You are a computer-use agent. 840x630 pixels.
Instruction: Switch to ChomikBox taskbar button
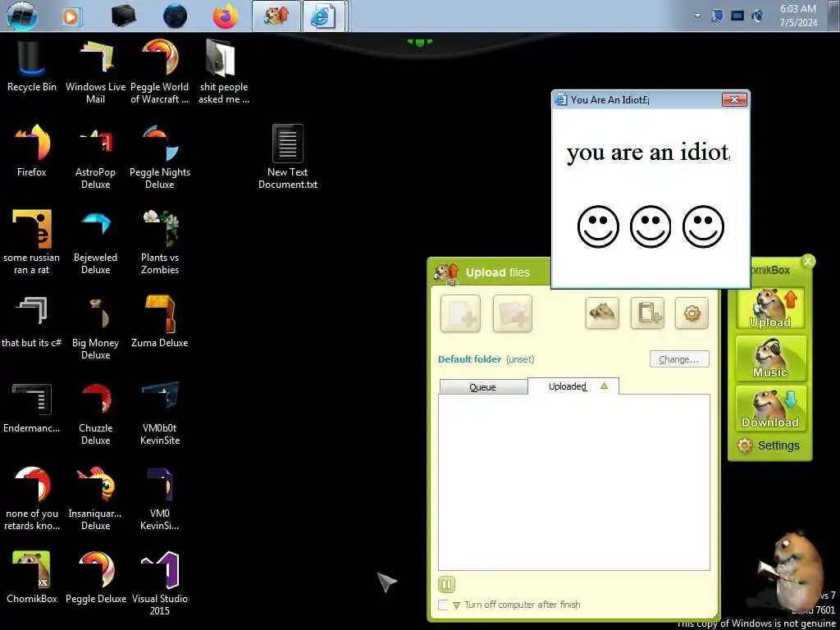pos(276,16)
